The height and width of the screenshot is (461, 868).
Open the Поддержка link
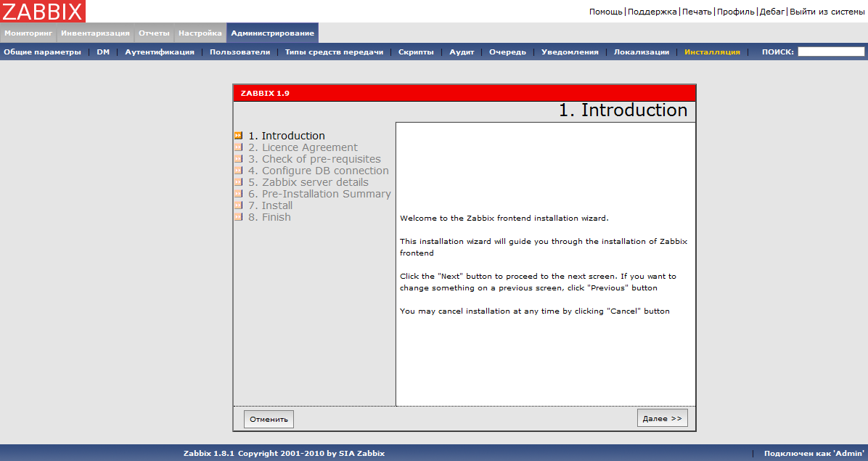coord(652,12)
